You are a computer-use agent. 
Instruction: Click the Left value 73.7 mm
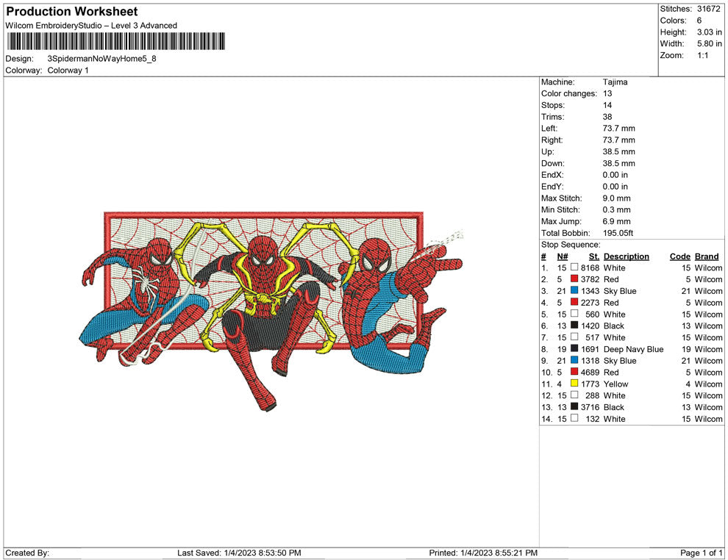click(x=619, y=129)
